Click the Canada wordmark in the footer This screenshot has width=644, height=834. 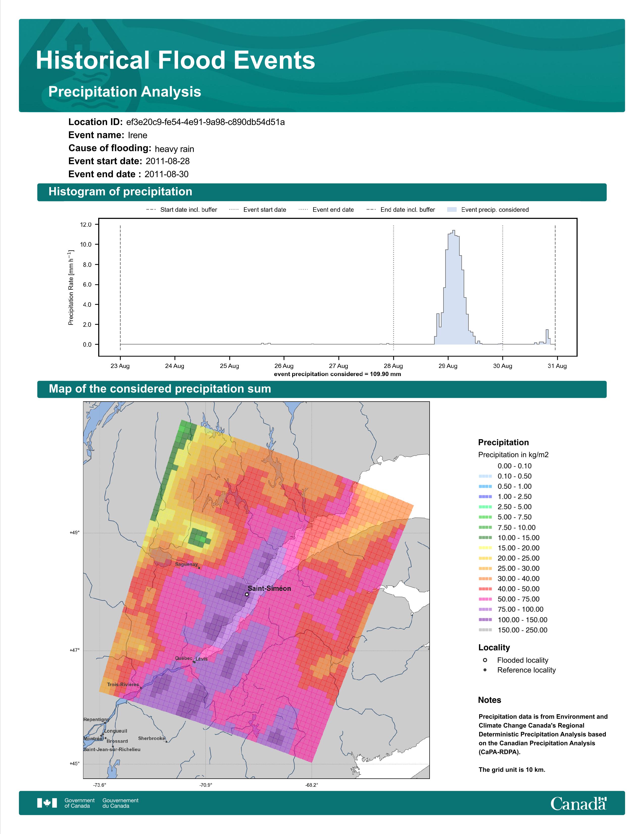[x=578, y=803]
